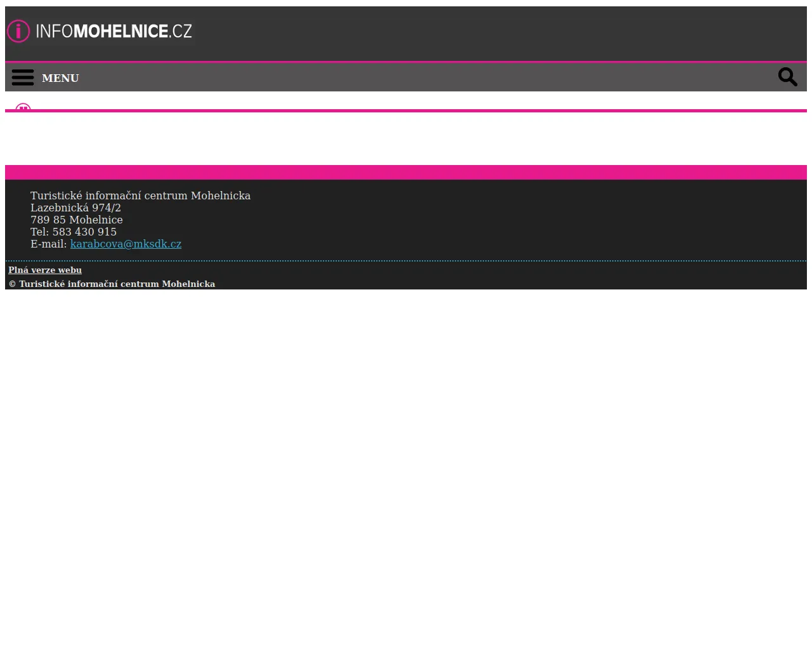Click the empty gray menu bar center

pos(406,77)
